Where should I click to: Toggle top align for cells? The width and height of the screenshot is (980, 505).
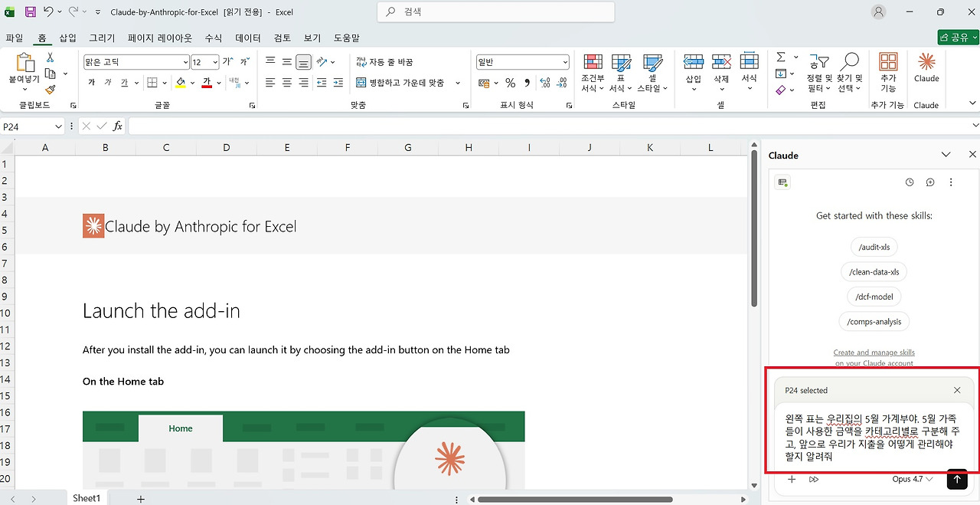269,62
